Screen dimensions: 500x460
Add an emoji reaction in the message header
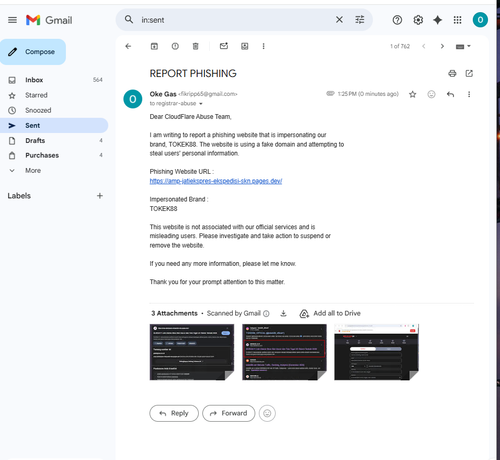(x=431, y=94)
